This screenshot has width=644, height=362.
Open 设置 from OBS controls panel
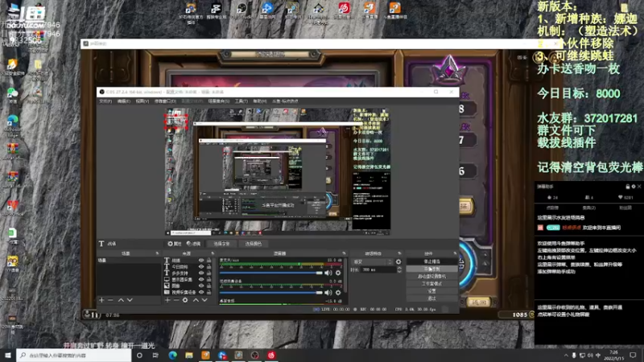click(431, 291)
